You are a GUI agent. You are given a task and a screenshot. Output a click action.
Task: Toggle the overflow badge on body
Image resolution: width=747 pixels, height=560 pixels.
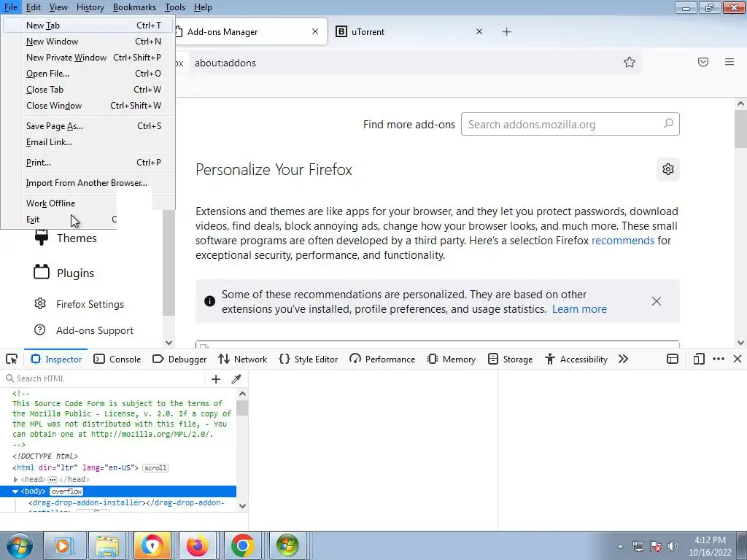pos(66,491)
